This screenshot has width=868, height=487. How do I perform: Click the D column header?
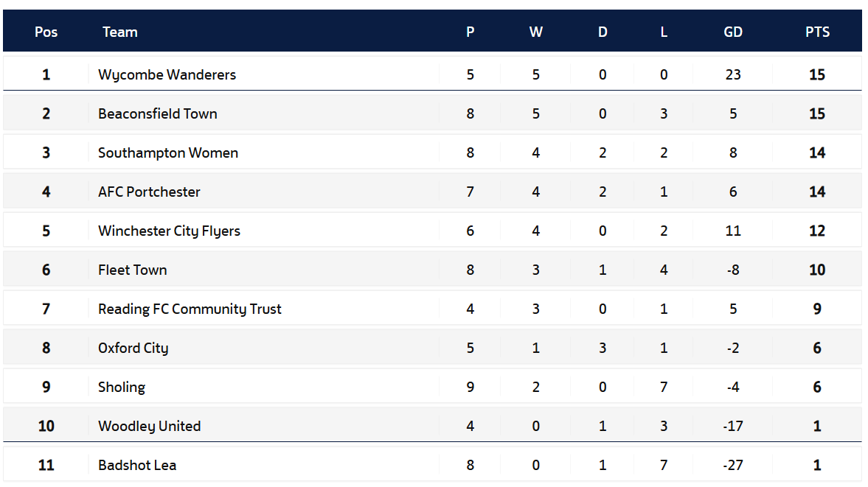tap(603, 32)
